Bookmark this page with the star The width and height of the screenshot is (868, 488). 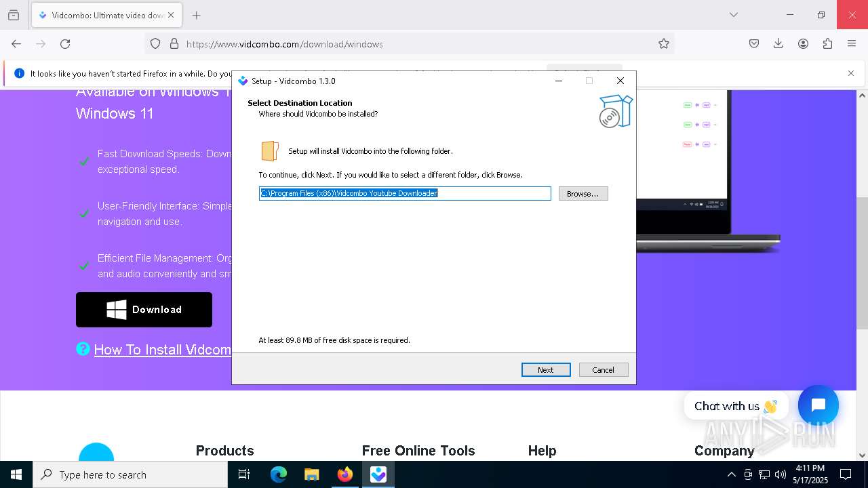tap(664, 44)
